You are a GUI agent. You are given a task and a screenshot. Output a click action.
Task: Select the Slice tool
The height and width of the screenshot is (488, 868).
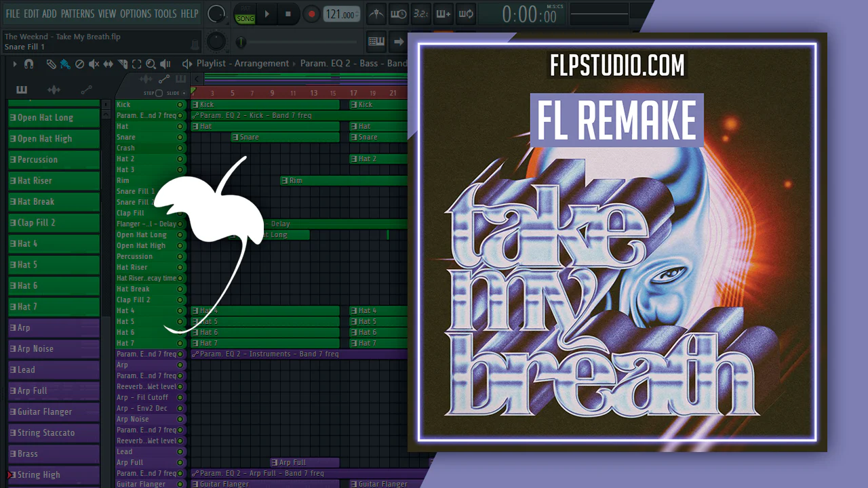[x=123, y=64]
